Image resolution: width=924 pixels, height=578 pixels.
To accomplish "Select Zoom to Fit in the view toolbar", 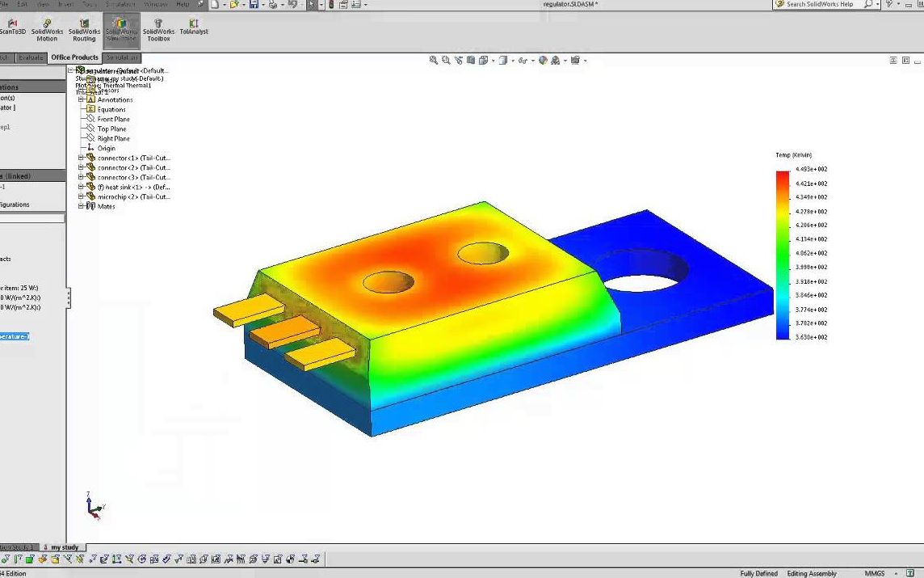I will [433, 60].
